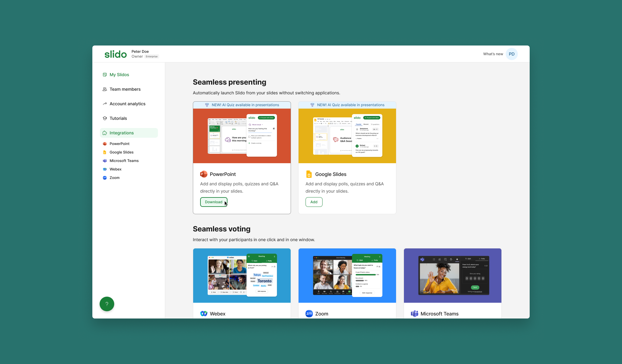Image resolution: width=622 pixels, height=364 pixels.
Task: Go to Team members page
Action: pyautogui.click(x=125, y=89)
